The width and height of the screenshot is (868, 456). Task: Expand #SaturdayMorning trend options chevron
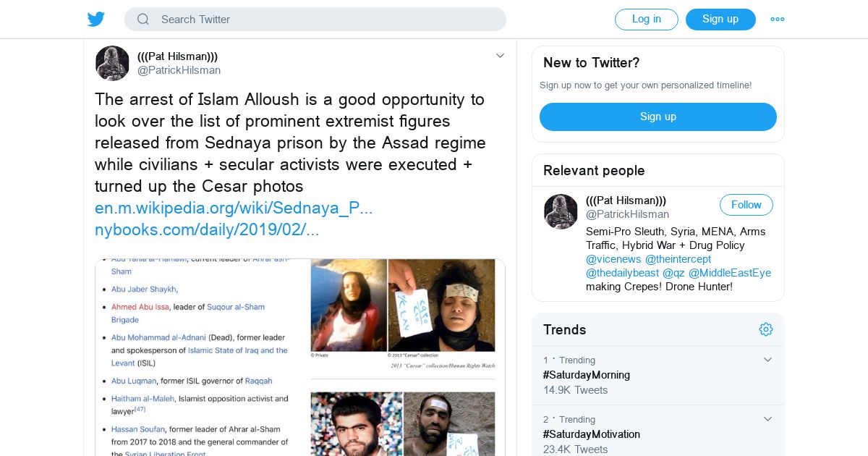pyautogui.click(x=768, y=360)
